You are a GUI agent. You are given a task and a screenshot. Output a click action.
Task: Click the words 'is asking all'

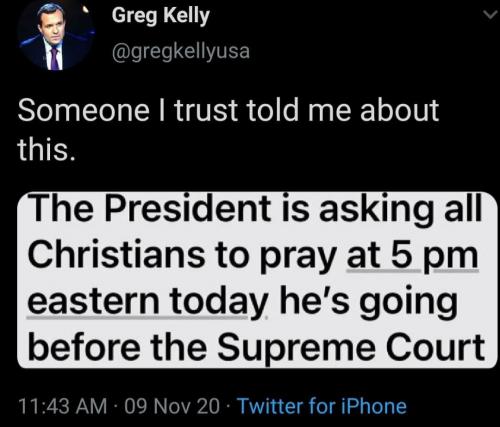382,209
